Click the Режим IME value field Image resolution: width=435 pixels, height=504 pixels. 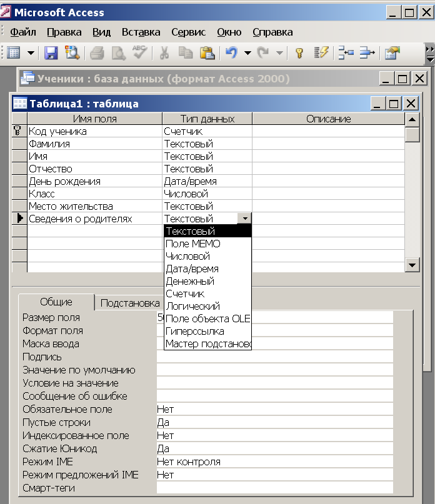[x=275, y=462]
